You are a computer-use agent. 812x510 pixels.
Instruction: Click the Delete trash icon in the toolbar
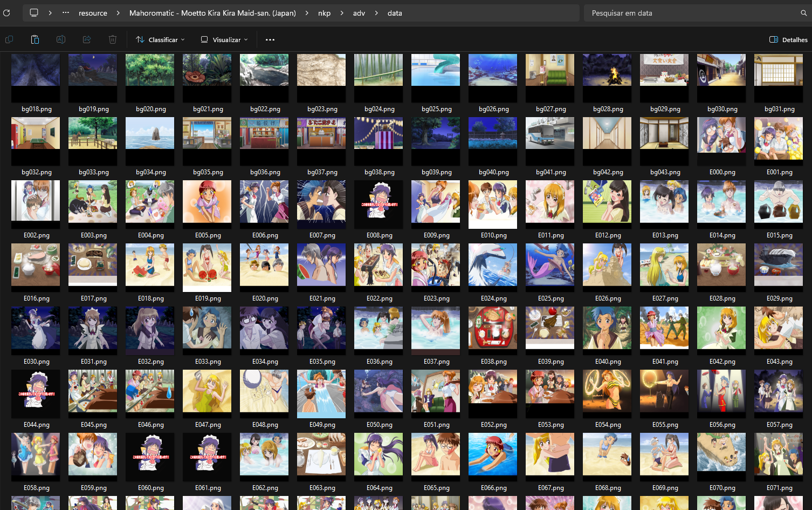(113, 39)
